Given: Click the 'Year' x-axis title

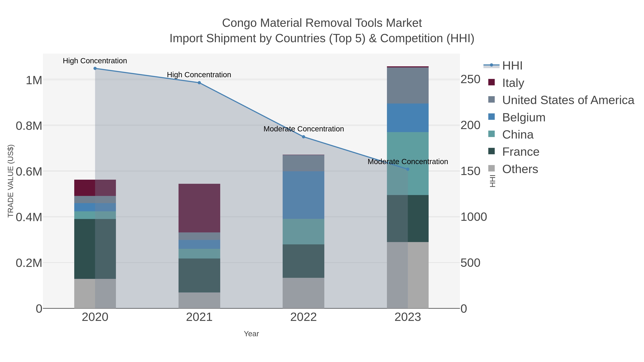Looking at the screenshot, I should 252,334.
